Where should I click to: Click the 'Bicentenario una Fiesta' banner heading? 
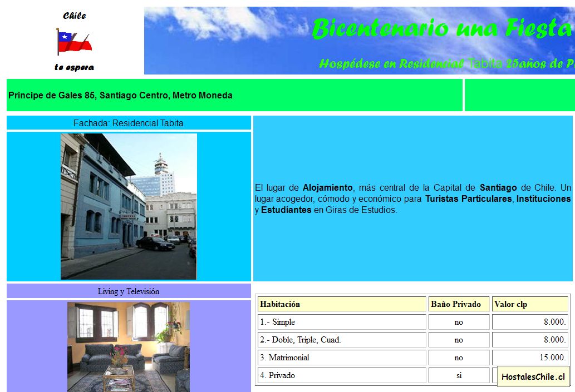[442, 28]
